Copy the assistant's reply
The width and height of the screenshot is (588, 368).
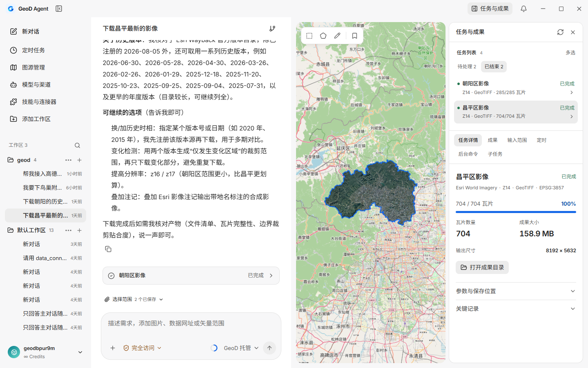pyautogui.click(x=108, y=249)
